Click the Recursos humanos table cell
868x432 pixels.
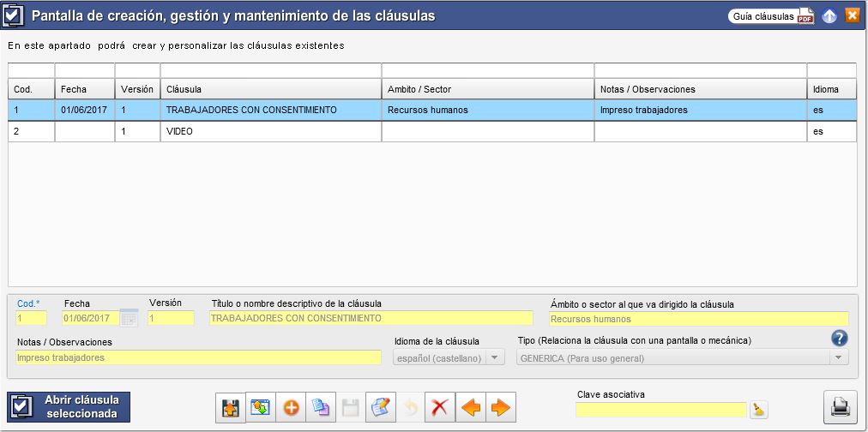click(x=488, y=110)
